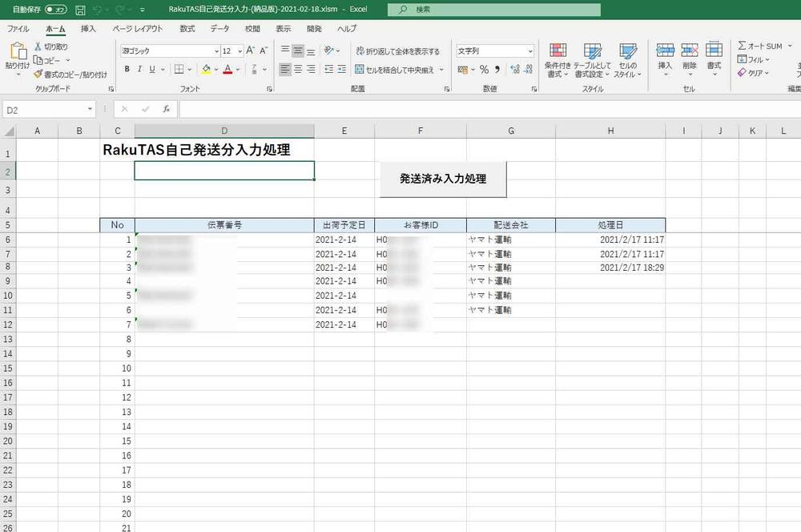
Task: Open the 挿入 ribbon tab
Action: click(x=88, y=29)
